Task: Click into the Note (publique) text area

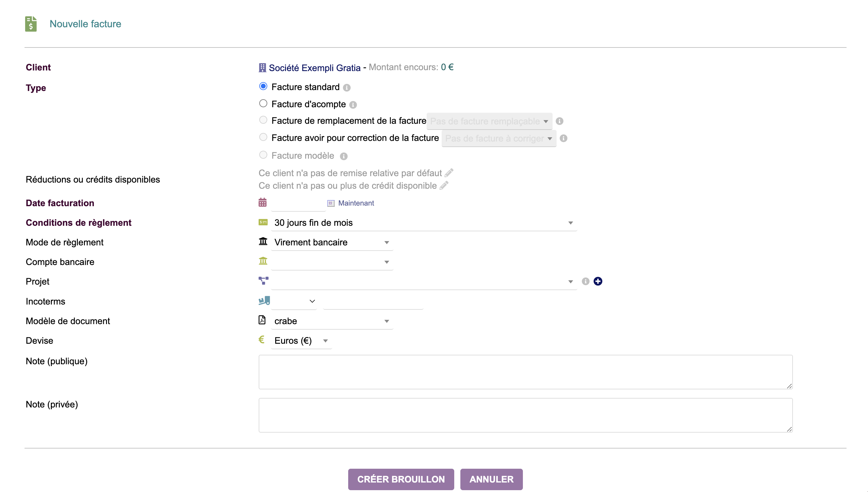Action: (525, 372)
